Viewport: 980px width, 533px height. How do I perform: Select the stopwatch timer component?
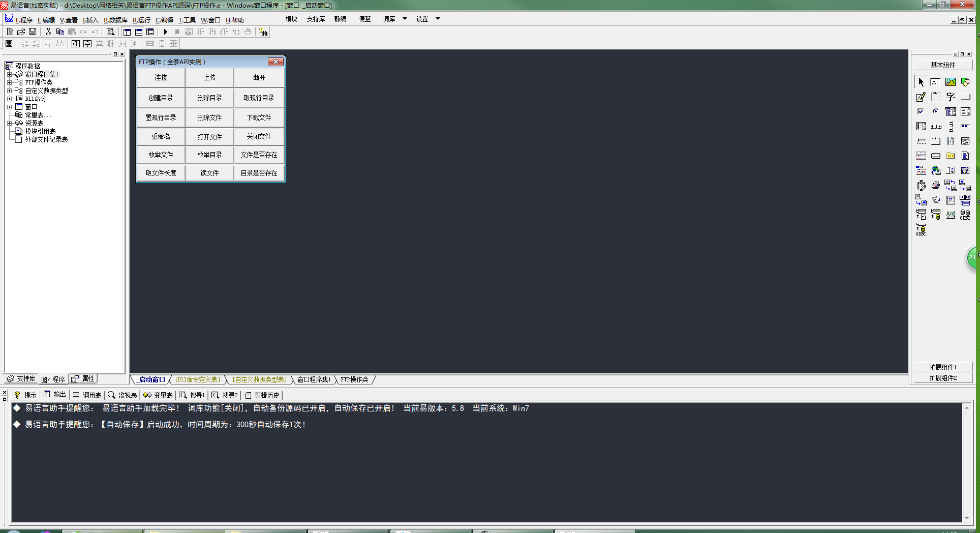coord(921,185)
